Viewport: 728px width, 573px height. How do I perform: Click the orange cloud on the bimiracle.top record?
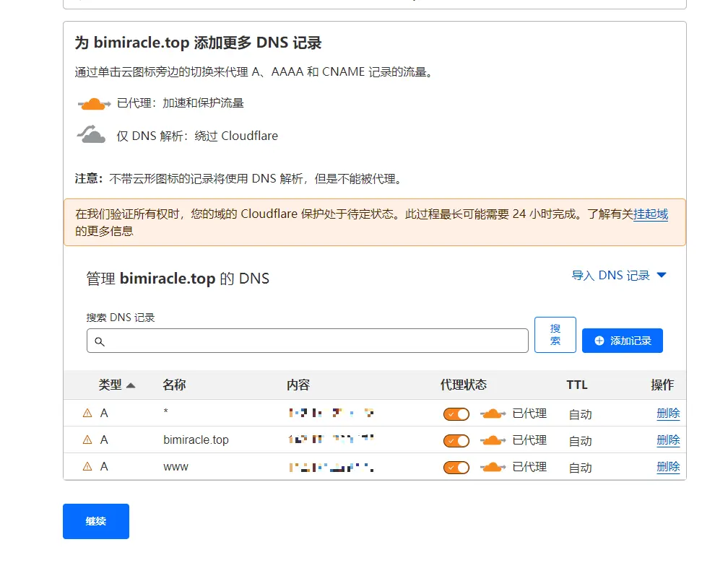493,439
